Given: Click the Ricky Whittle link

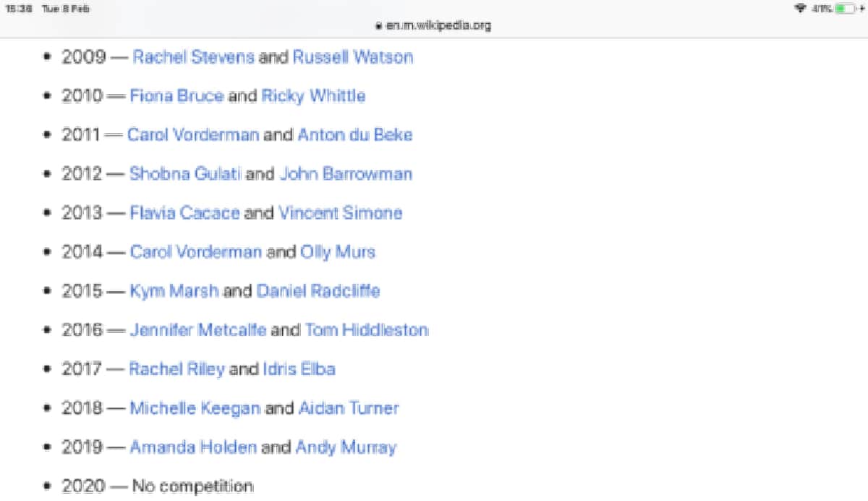Looking at the screenshot, I should (313, 96).
